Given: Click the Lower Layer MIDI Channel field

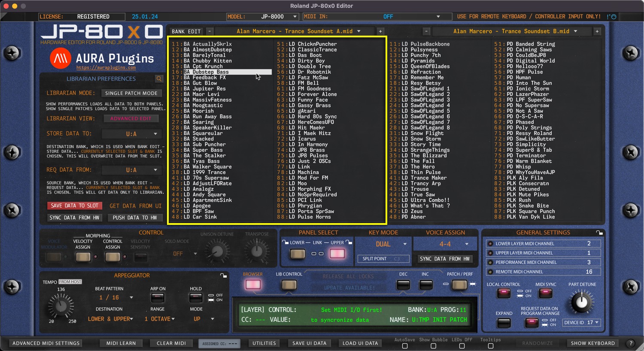Looking at the screenshot, I should click(543, 244).
